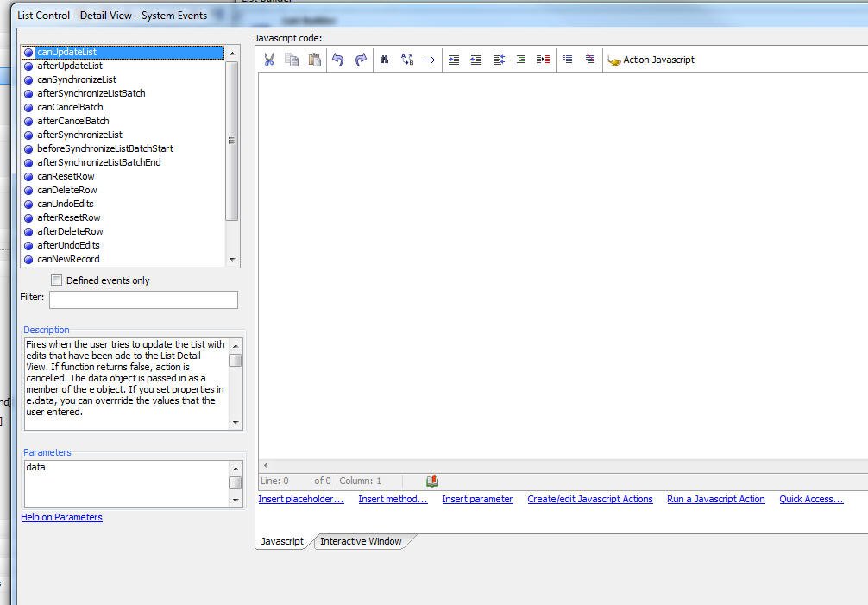Click the Paste clipboard icon
This screenshot has height=605, width=868.
pyautogui.click(x=314, y=60)
